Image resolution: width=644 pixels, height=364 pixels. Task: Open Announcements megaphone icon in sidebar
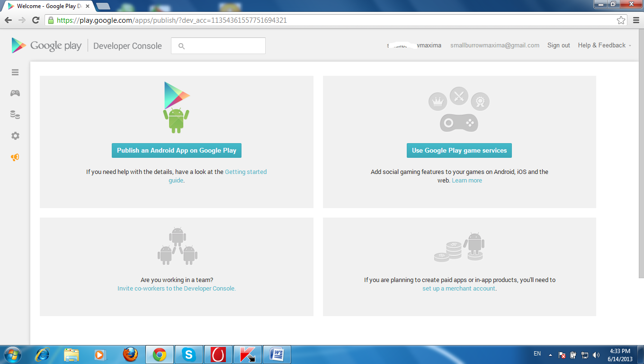tap(15, 157)
